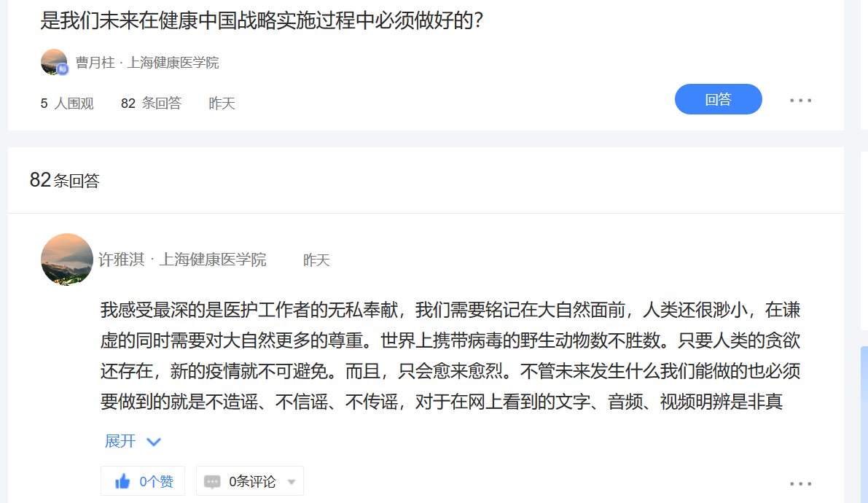Click the 82 条回答 count under the question
This screenshot has height=503, width=868.
coord(151,104)
